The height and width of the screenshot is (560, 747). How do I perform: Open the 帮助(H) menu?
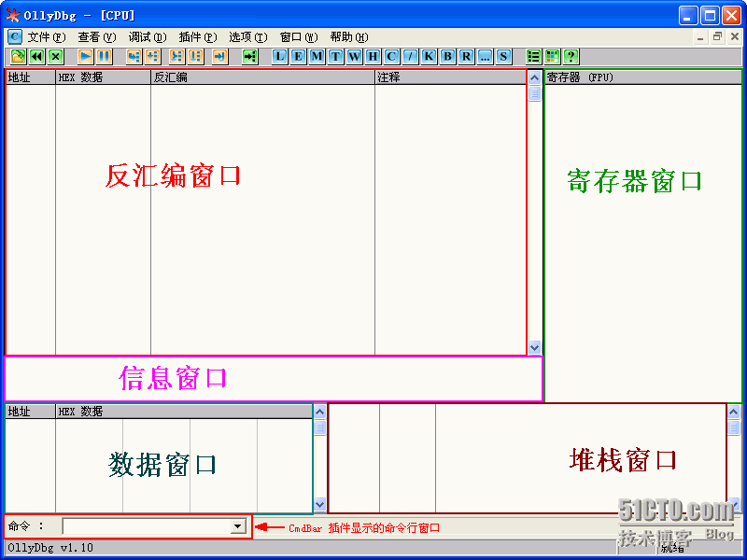pyautogui.click(x=349, y=37)
